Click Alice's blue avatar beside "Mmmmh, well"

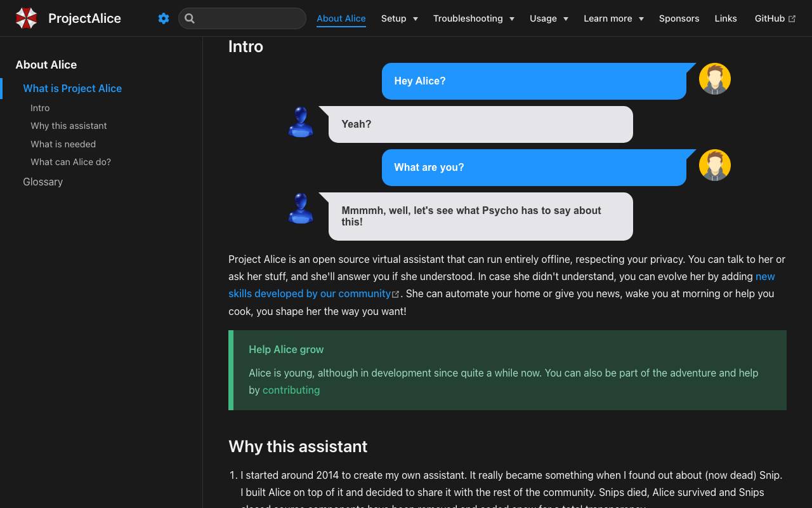[x=301, y=208]
